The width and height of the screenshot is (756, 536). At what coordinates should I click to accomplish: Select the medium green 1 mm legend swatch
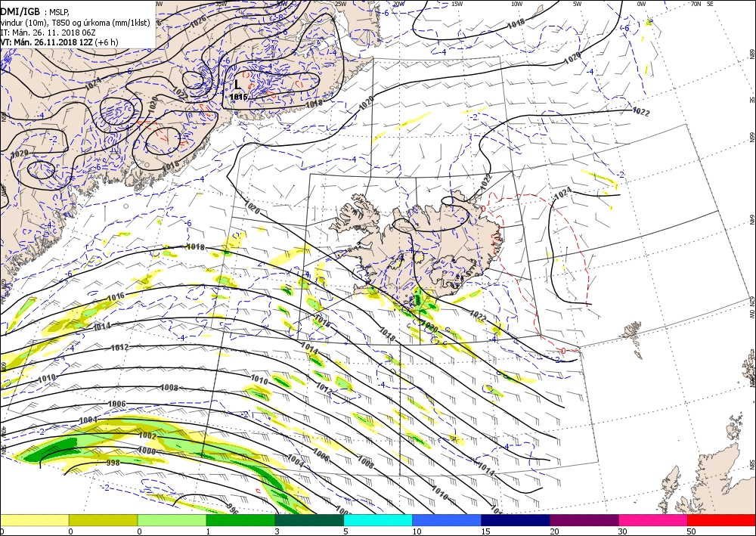[x=240, y=520]
